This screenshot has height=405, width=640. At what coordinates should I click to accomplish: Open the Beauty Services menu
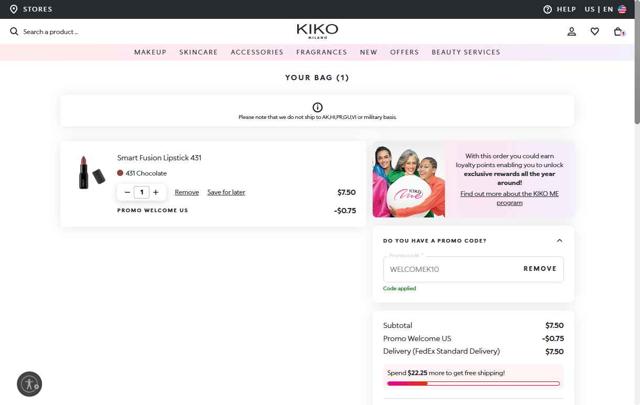click(x=466, y=52)
